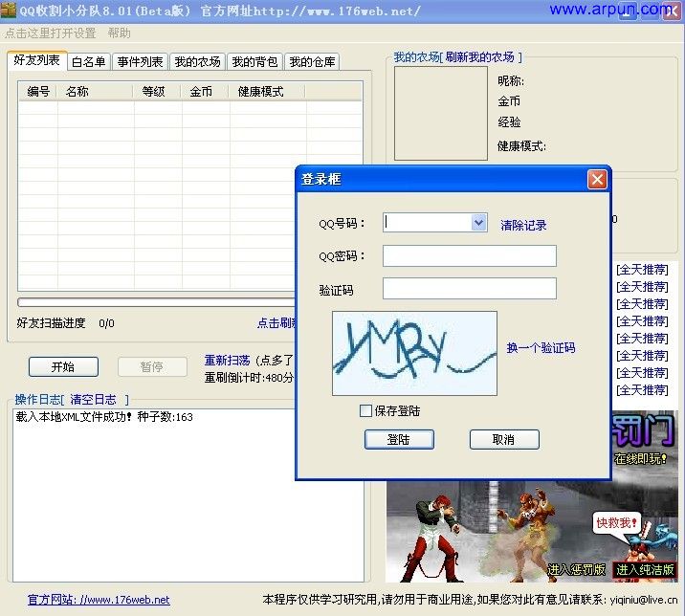685x616 pixels.
Task: Click the last 全天推荐 link
Action: coord(642,389)
